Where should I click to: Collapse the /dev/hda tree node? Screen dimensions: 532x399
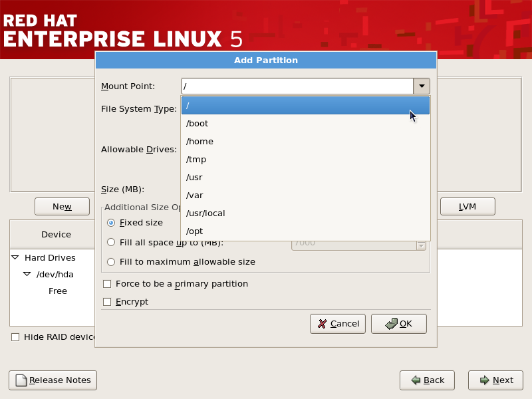[x=27, y=274]
